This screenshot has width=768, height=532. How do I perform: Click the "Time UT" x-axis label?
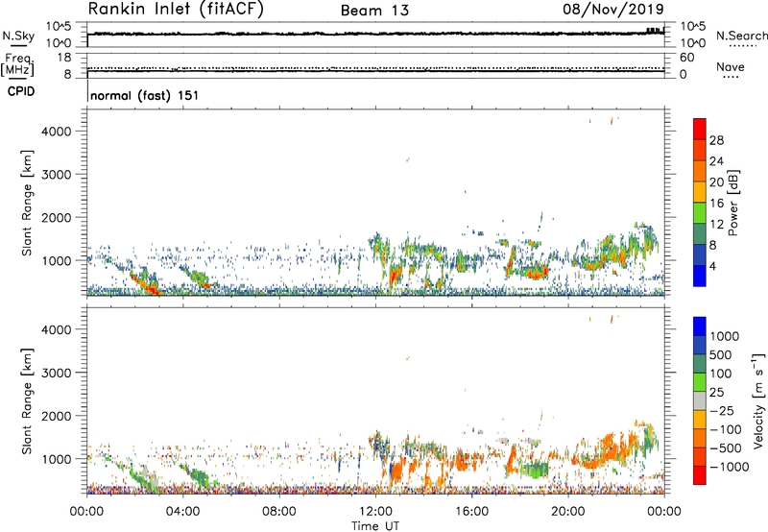click(x=375, y=526)
